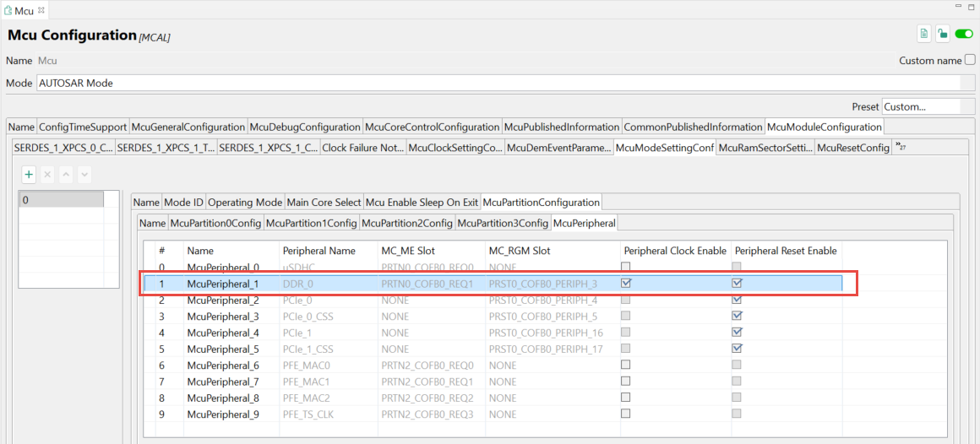
Task: Maximize the editor panel view
Action: click(971, 6)
